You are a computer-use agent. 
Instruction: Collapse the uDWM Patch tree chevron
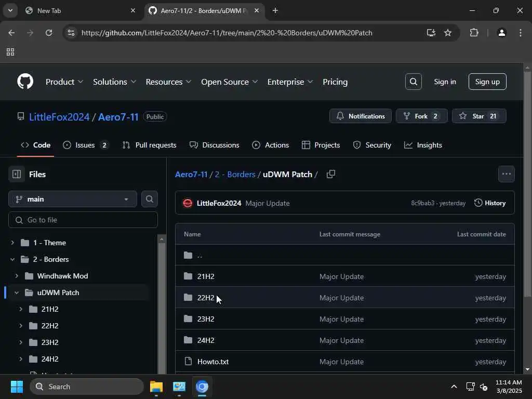tap(17, 292)
